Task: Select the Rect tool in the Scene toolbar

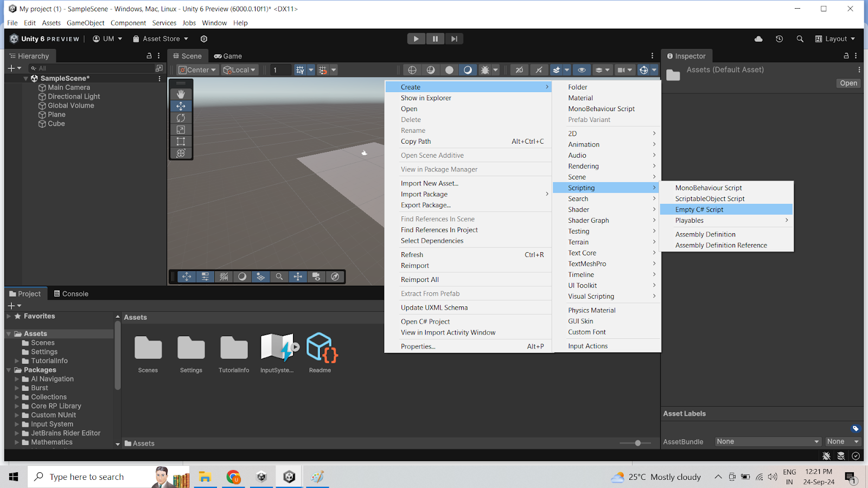Action: [181, 142]
